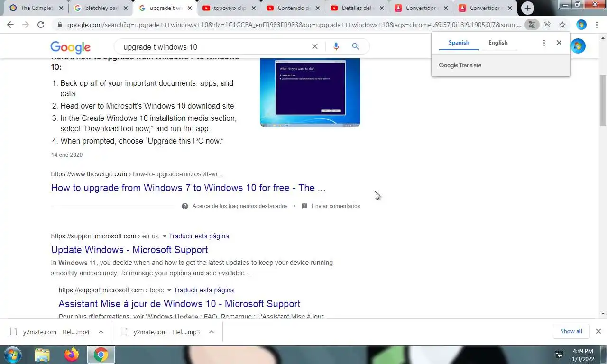
Task: Open the Google Translate icon in address bar
Action: click(x=532, y=25)
